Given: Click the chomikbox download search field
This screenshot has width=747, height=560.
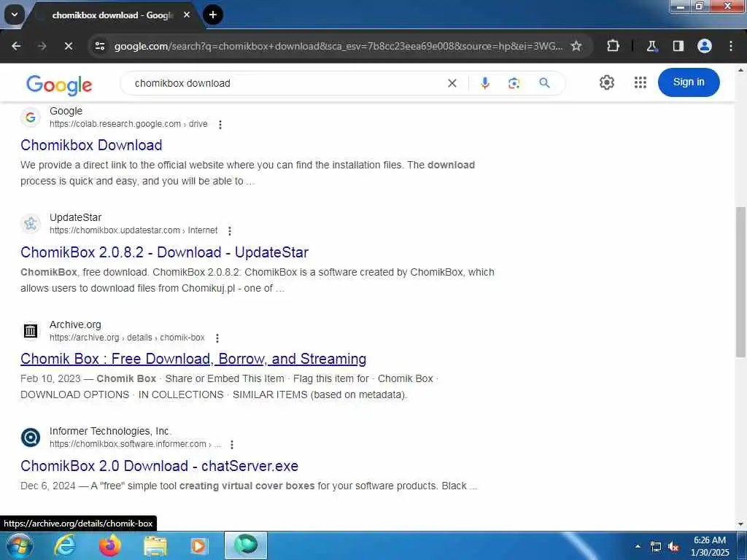Looking at the screenshot, I should 286,83.
